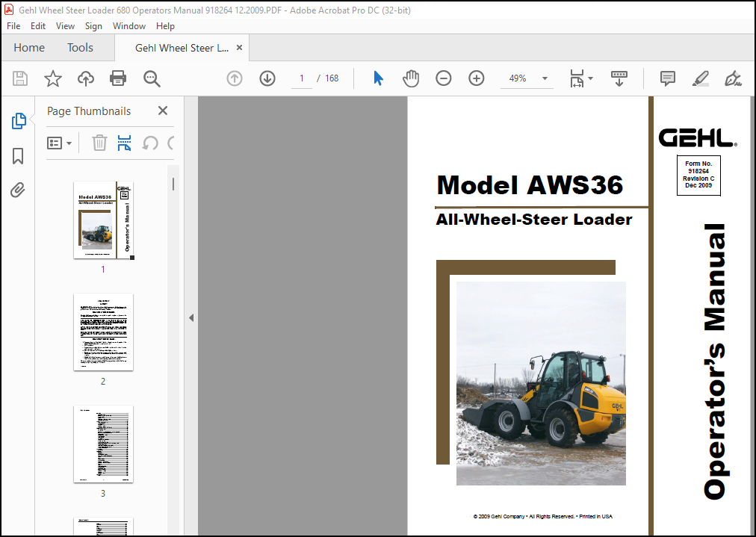This screenshot has width=756, height=537.
Task: Rotate the page clockwise in the thumbnails panel
Action: 170,143
